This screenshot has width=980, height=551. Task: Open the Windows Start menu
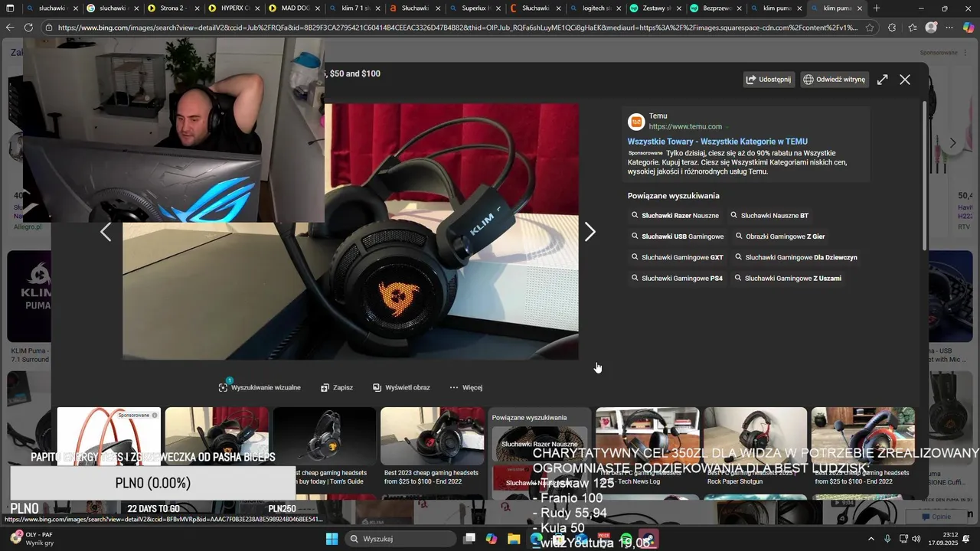(332, 539)
